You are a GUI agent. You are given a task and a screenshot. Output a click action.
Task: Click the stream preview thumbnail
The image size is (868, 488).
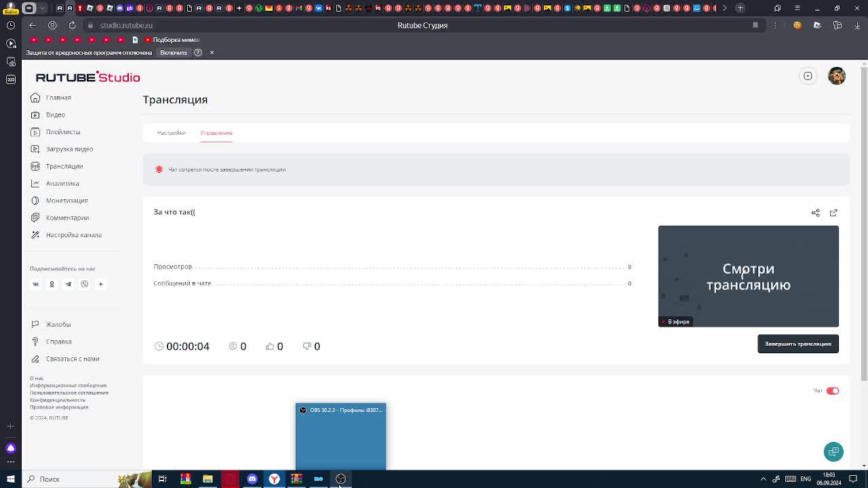[749, 277]
